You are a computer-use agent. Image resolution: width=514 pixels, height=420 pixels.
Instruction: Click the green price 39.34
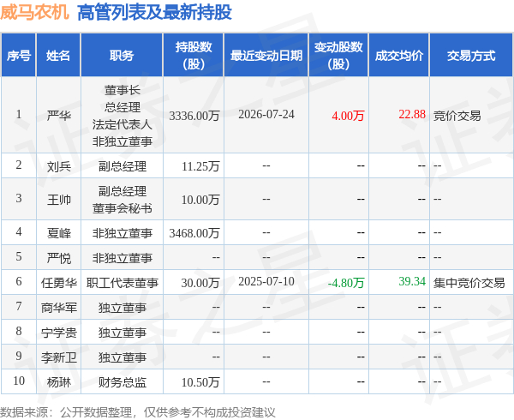coord(412,281)
